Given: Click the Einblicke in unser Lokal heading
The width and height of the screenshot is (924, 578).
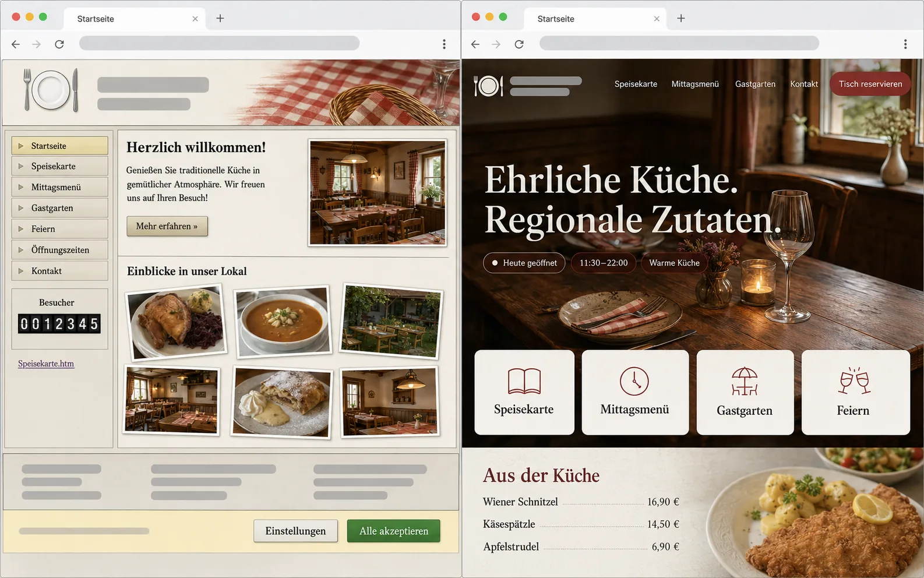Looking at the screenshot, I should click(187, 271).
